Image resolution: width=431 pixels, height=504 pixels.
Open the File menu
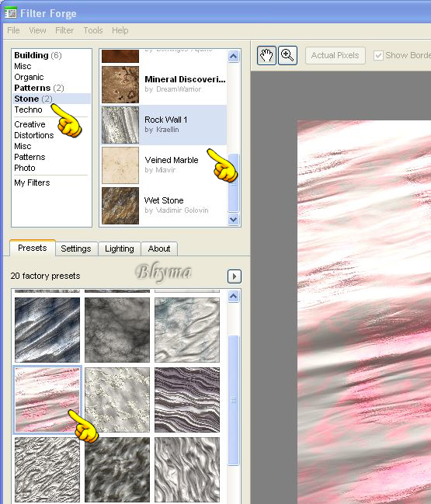click(x=13, y=30)
